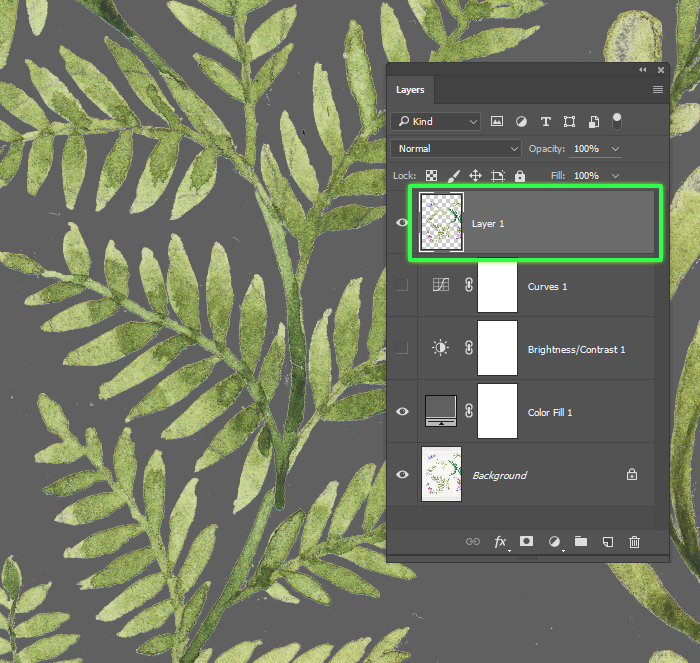Click the type layer filter icon
The image size is (700, 663).
point(545,121)
